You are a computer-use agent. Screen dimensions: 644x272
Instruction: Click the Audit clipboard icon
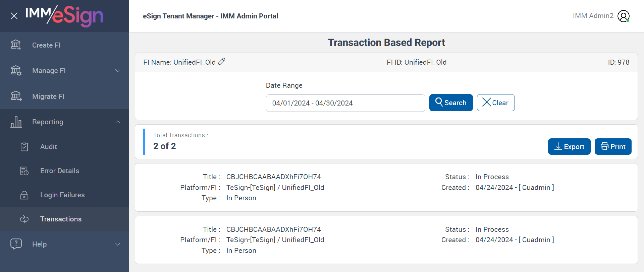click(x=24, y=147)
